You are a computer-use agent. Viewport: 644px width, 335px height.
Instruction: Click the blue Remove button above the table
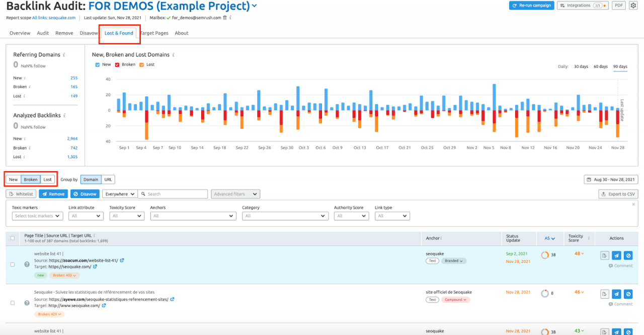pos(53,194)
